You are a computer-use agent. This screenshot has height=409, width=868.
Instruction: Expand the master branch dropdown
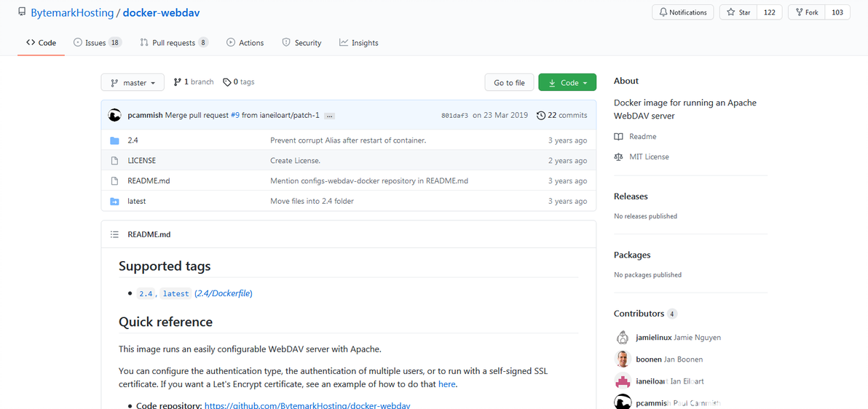coord(133,83)
